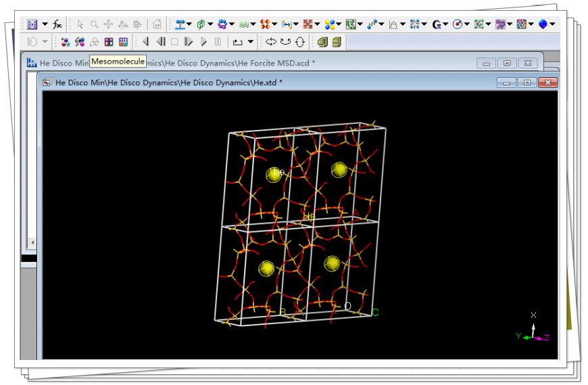Viewport: 588px width, 385px height.
Task: Open the animation mode dropdown arrow
Action: pos(251,42)
